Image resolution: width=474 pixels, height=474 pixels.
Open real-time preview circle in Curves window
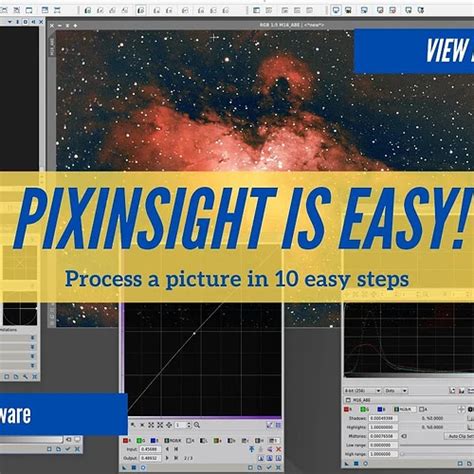(143, 468)
